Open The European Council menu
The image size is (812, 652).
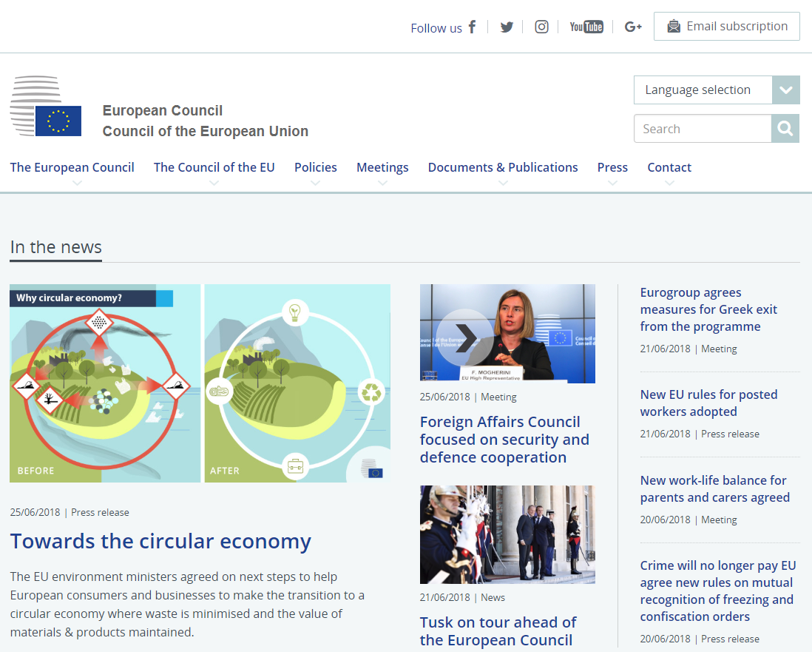72,167
